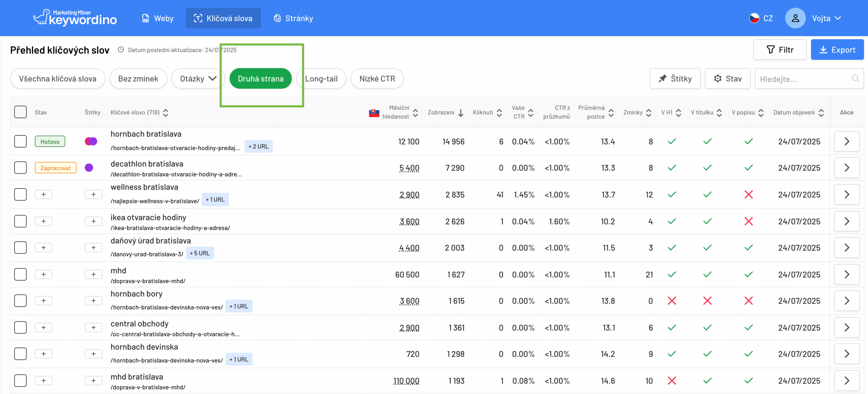Sort by V titulku arrows
Screen dimensions: 868x394
(719, 113)
